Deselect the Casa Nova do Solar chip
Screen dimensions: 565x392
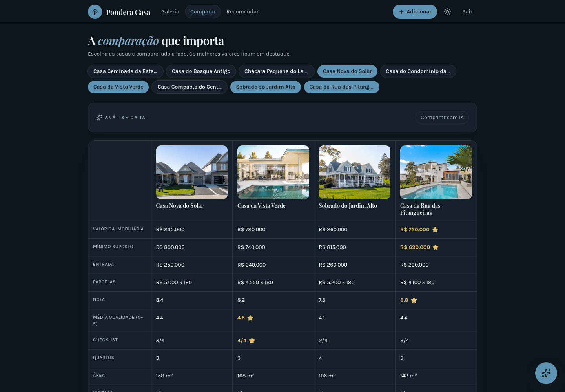point(347,71)
